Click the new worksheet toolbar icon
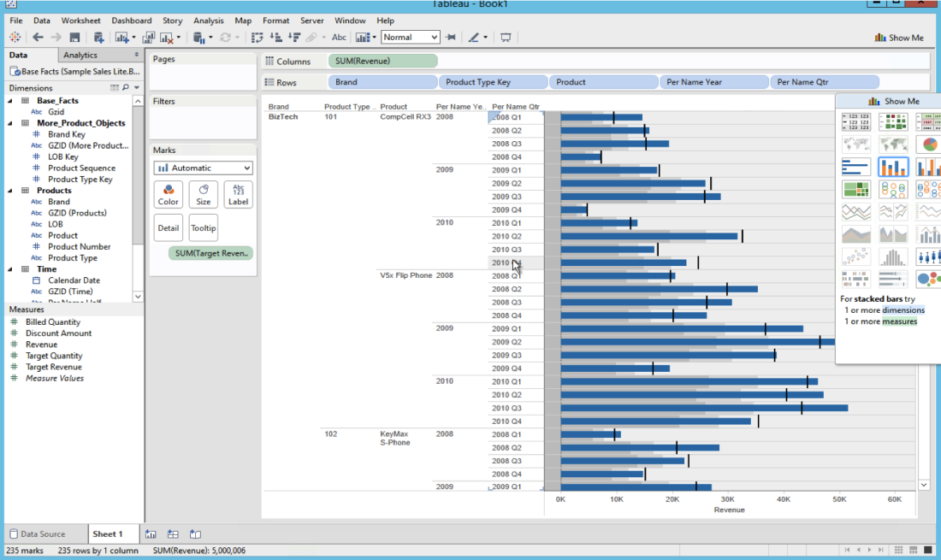 (x=121, y=37)
